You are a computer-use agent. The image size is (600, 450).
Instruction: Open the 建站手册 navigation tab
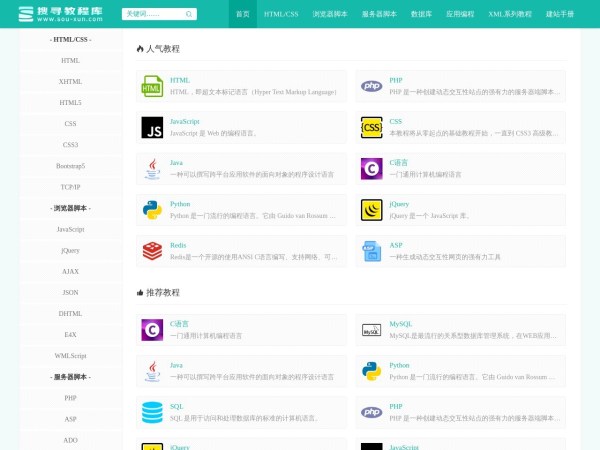[560, 15]
